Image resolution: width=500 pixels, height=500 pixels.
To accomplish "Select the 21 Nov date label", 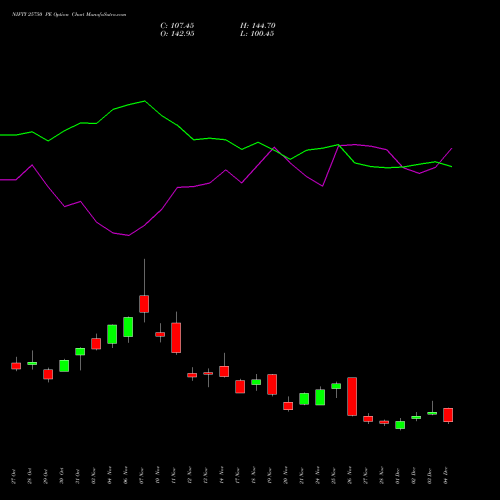I will click(x=301, y=476).
